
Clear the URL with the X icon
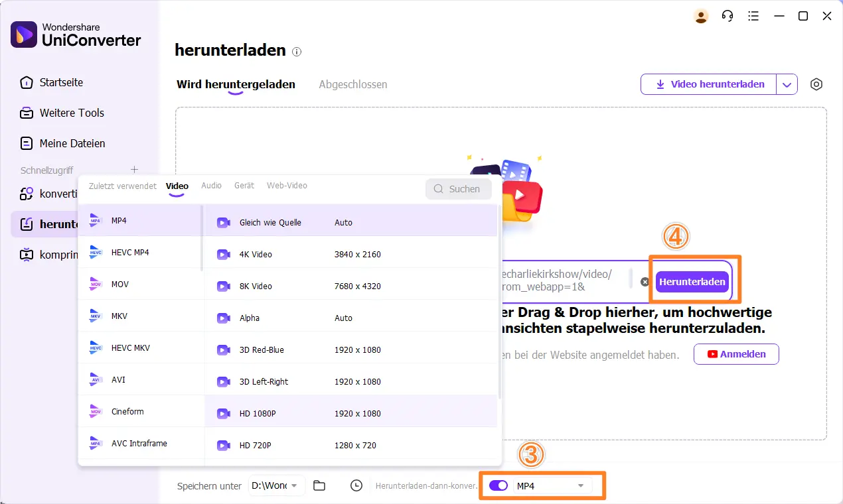pyautogui.click(x=645, y=282)
